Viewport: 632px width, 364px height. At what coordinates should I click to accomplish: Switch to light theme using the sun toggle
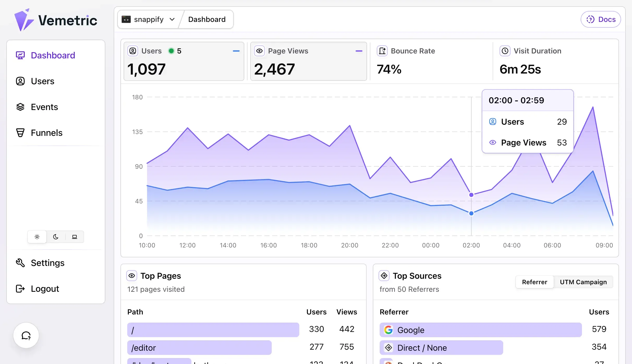coord(37,237)
